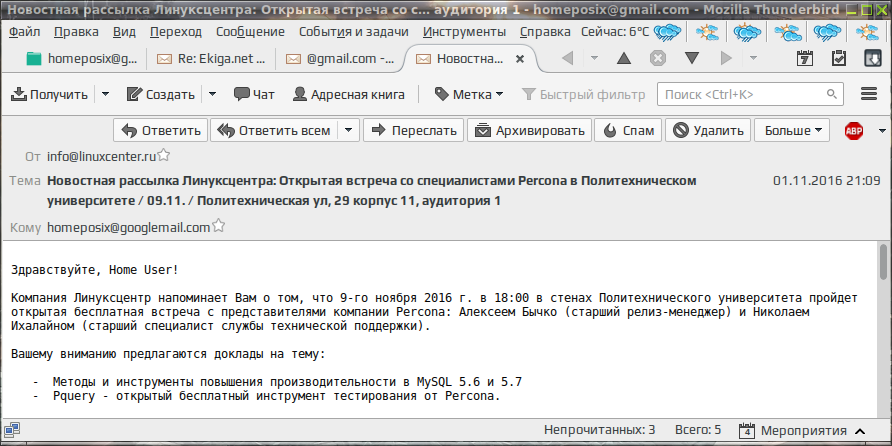The height and width of the screenshot is (446, 892).
Task: Click the forward navigation right arrow
Action: (x=726, y=58)
